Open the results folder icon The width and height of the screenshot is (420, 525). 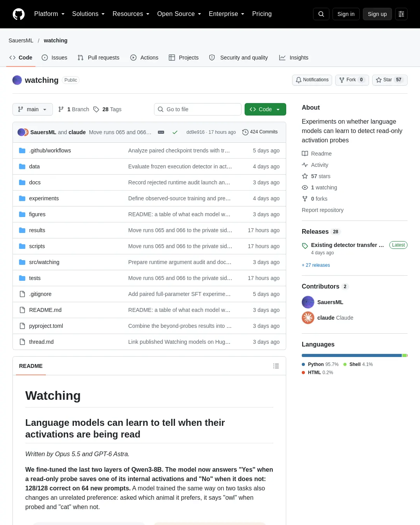[22, 230]
